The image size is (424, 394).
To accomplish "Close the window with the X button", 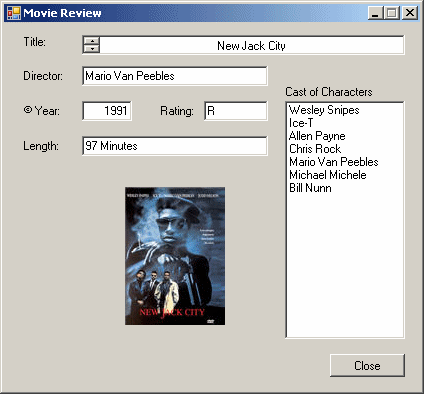I will [410, 13].
